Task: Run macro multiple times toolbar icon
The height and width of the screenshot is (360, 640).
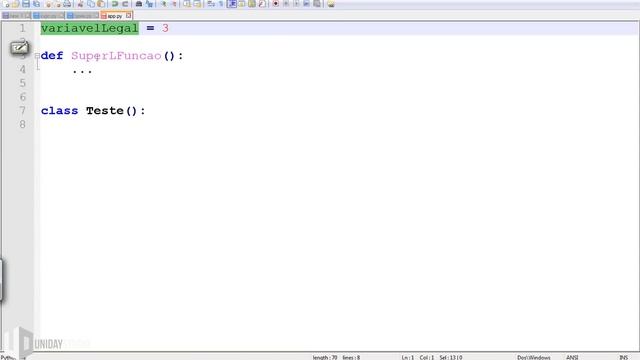Action: pyautogui.click(x=306, y=4)
